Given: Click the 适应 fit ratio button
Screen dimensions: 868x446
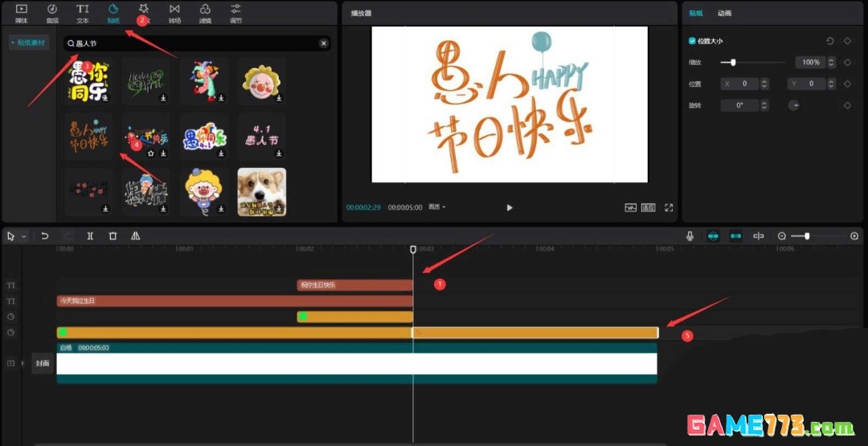Looking at the screenshot, I should pos(649,207).
